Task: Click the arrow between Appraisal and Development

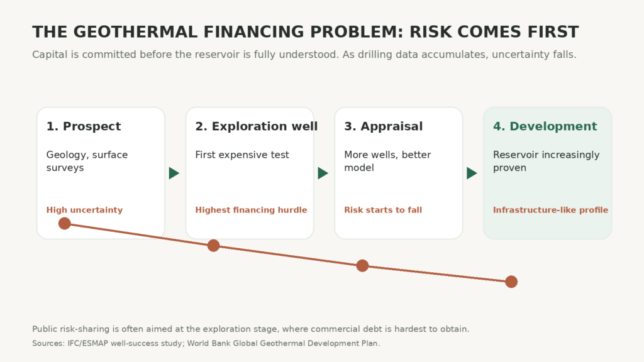Action: click(x=472, y=173)
